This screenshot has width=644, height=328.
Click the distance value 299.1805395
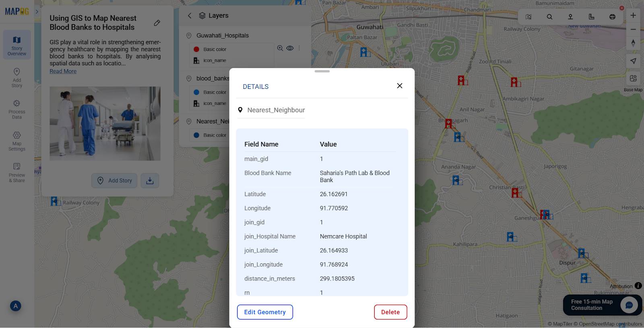(337, 279)
